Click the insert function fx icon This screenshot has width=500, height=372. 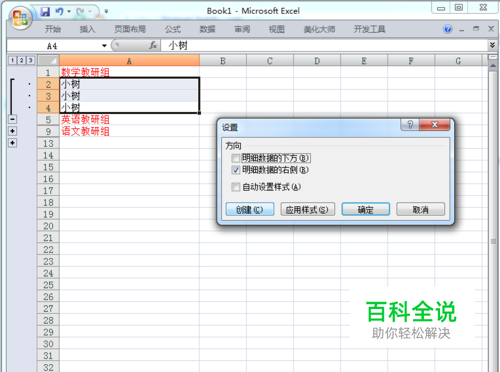pyautogui.click(x=153, y=45)
